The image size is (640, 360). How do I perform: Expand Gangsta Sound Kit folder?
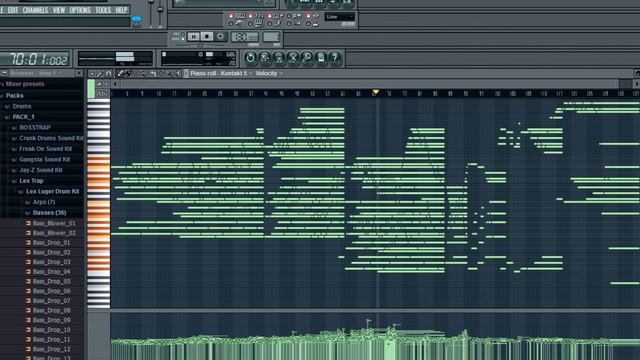[x=44, y=159]
